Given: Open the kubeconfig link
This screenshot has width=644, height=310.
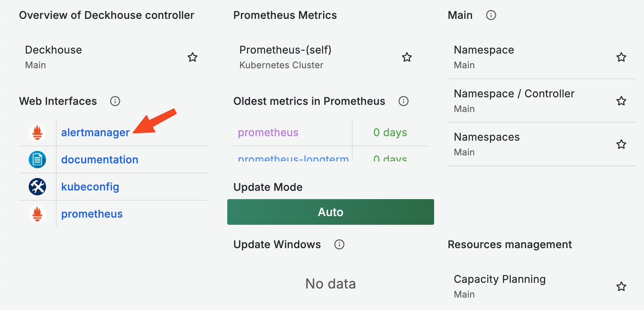Looking at the screenshot, I should pyautogui.click(x=90, y=187).
